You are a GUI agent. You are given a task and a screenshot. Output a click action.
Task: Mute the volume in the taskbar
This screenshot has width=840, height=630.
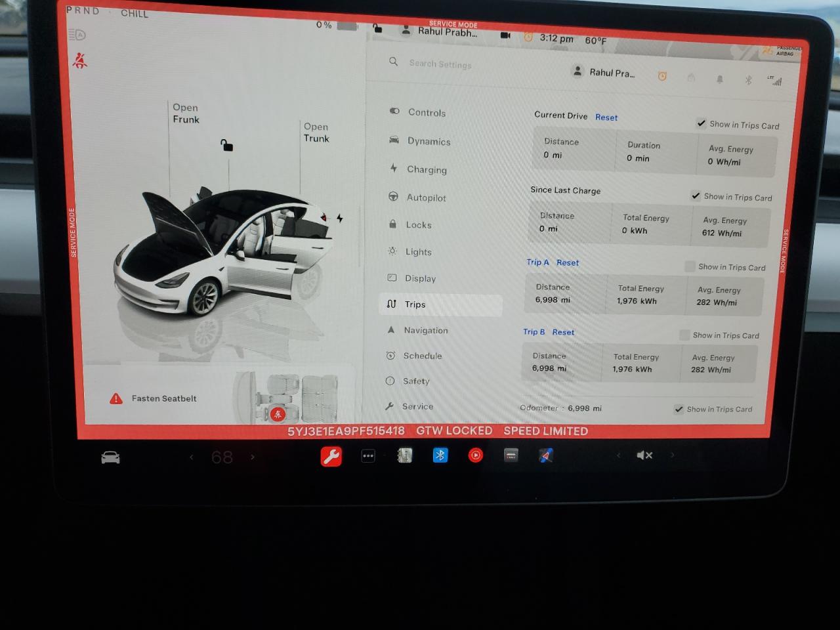644,455
